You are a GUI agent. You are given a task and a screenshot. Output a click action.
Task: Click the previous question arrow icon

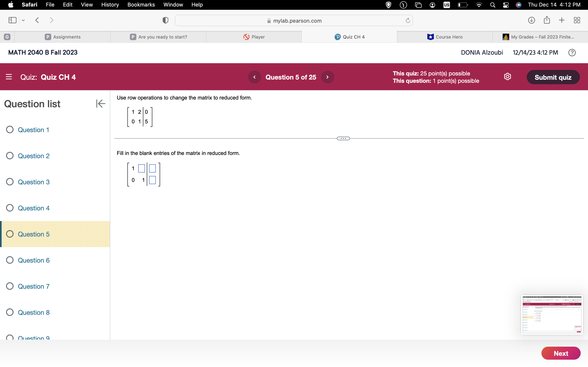(x=254, y=77)
